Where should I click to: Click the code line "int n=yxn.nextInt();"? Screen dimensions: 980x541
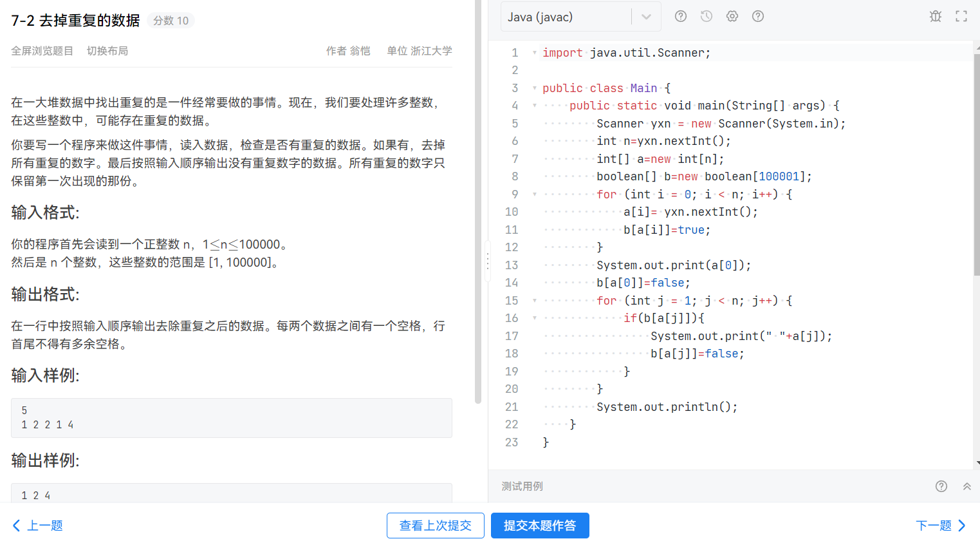coord(663,141)
